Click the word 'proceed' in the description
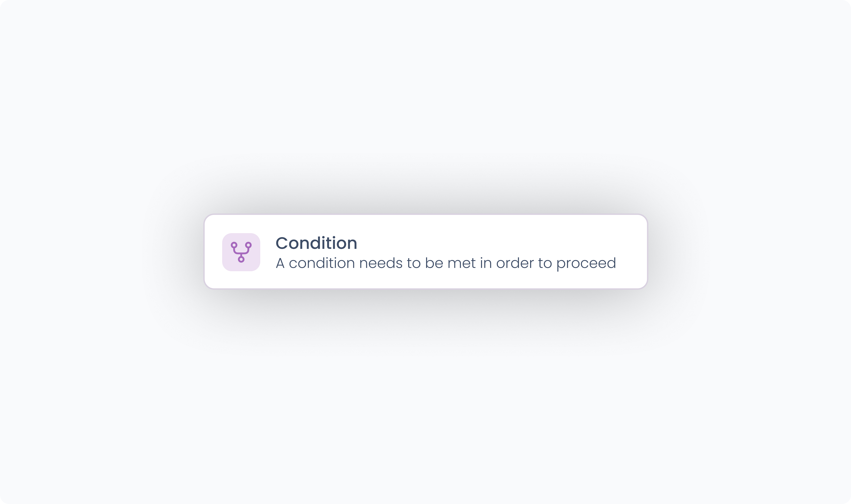 [586, 264]
